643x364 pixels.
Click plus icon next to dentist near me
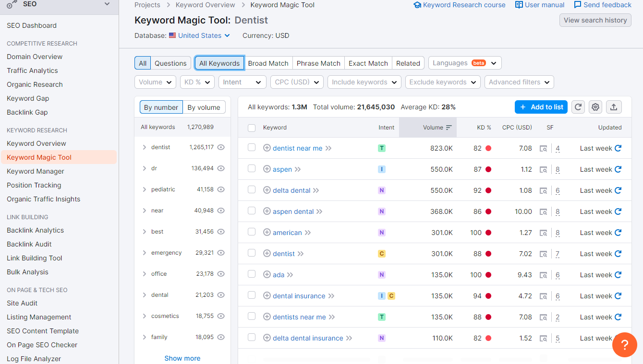(x=267, y=148)
